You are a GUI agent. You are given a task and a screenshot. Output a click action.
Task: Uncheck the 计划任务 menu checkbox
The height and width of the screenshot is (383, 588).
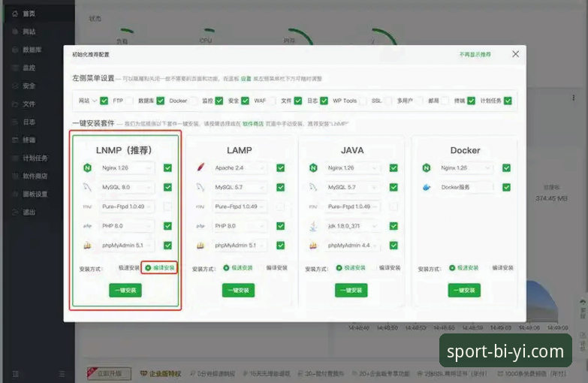tap(508, 101)
